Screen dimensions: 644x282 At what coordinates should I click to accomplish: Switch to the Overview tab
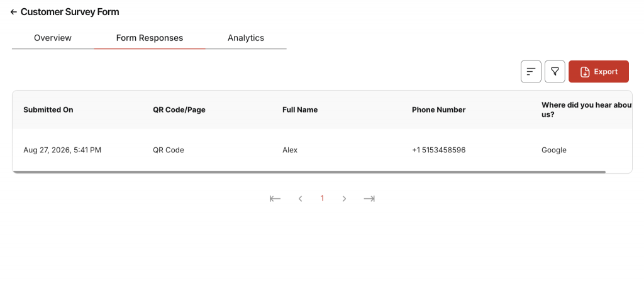tap(53, 38)
